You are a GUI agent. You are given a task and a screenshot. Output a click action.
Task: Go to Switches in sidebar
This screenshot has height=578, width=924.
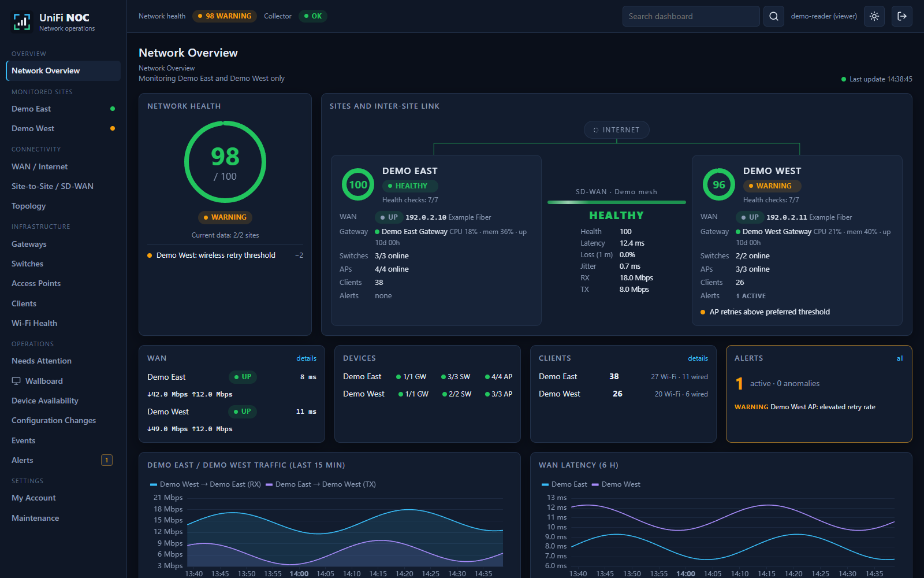tap(64, 264)
